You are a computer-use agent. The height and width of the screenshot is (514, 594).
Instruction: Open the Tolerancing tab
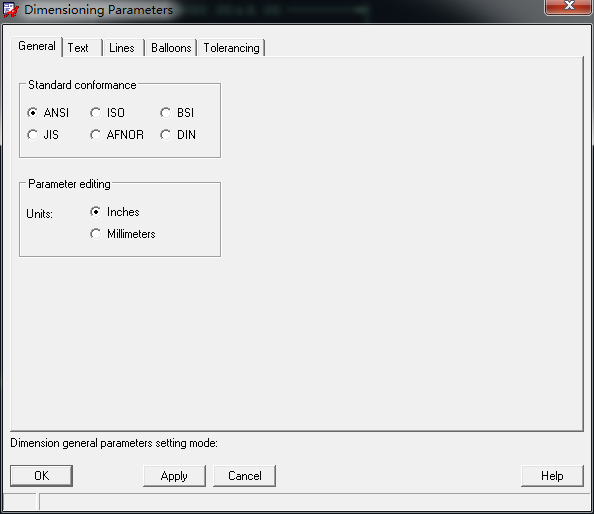(231, 48)
